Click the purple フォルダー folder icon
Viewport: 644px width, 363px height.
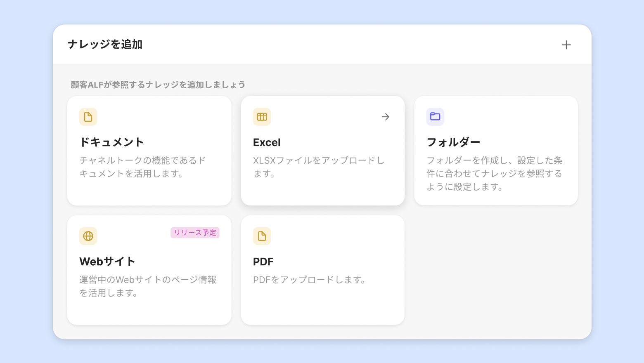[435, 117]
